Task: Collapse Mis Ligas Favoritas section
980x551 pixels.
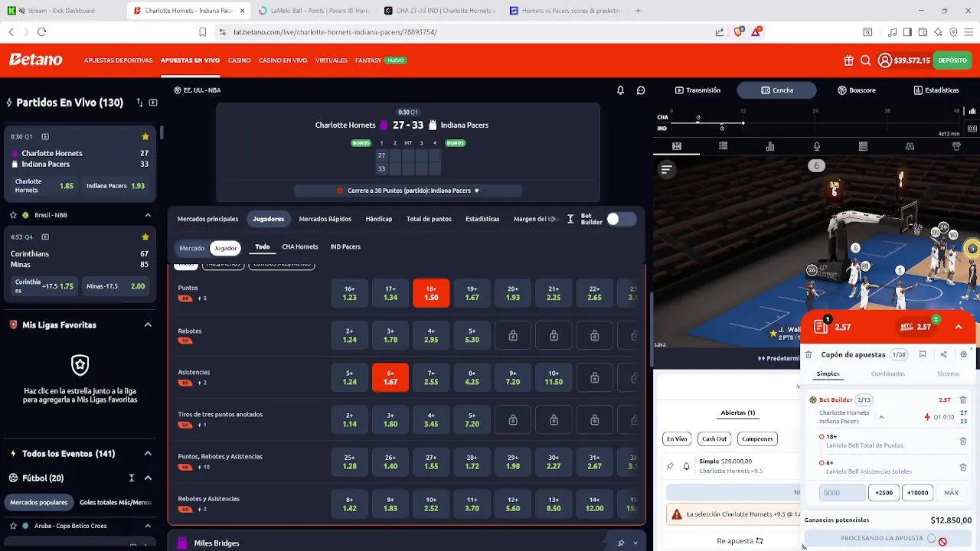Action: coord(148,324)
